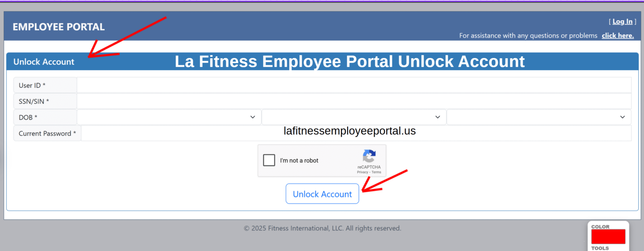Open the reCAPTCHA Terms link
Image resolution: width=644 pixels, height=251 pixels.
pyautogui.click(x=376, y=172)
